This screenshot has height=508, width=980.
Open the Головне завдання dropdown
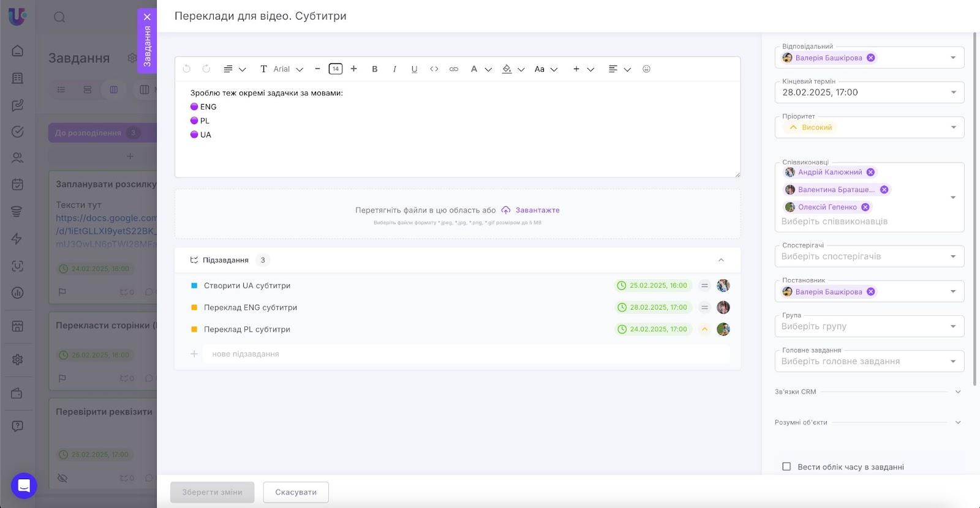click(953, 361)
